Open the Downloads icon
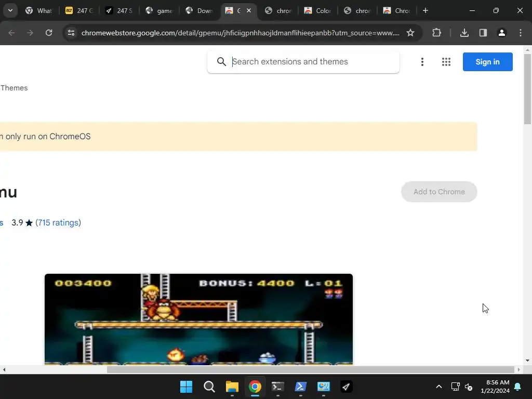Screen dimensions: 532x399 coord(464,33)
